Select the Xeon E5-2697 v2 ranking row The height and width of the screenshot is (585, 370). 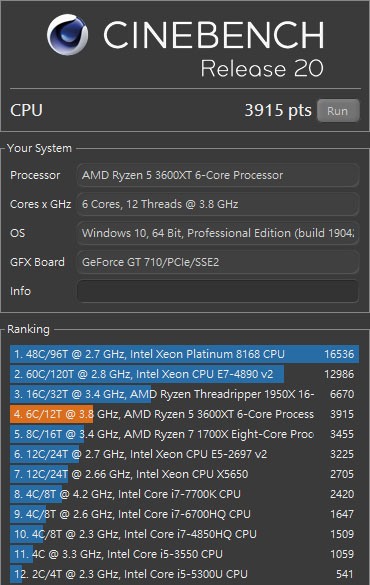[185, 454]
